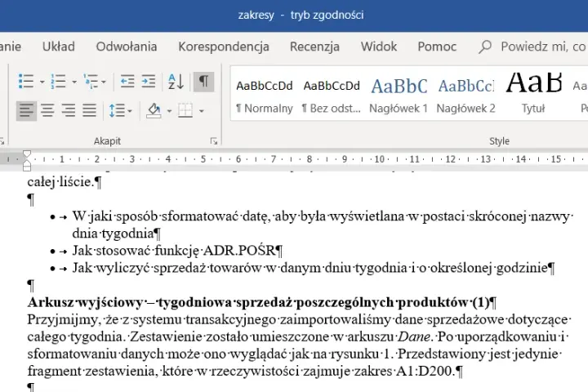Open the numbering style dropdown arrow

point(74,82)
